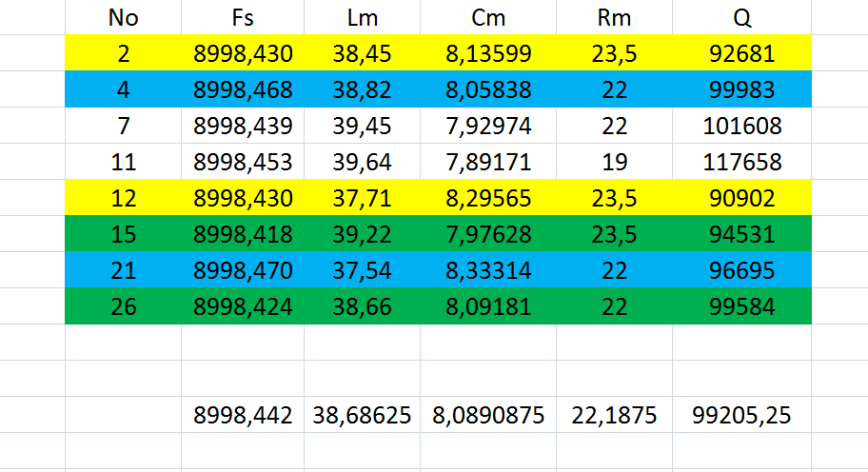
Task: Click Lm cell 37,71
Action: [x=362, y=198]
